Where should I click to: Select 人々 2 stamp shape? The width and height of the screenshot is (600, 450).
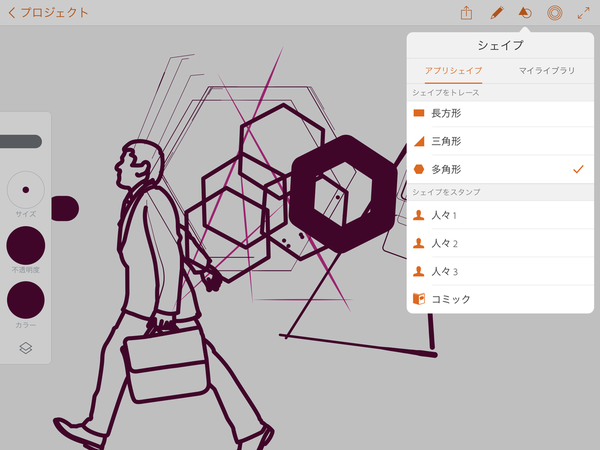coord(500,243)
